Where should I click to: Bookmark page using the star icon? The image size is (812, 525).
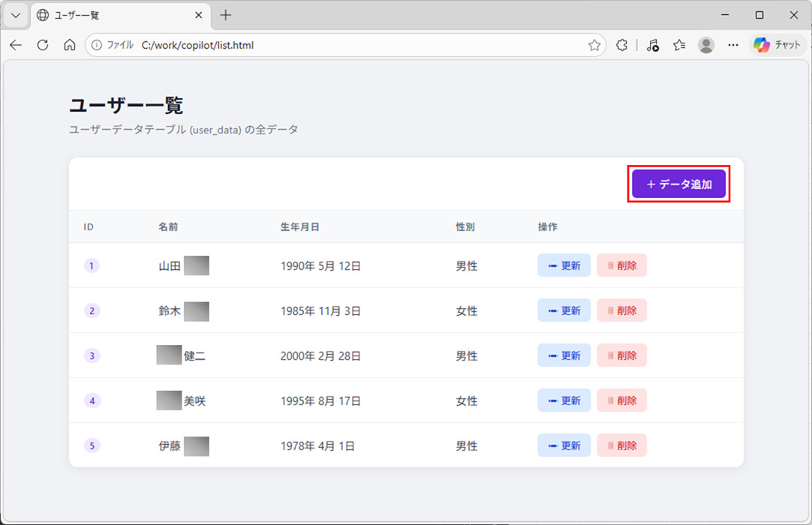[x=594, y=45]
